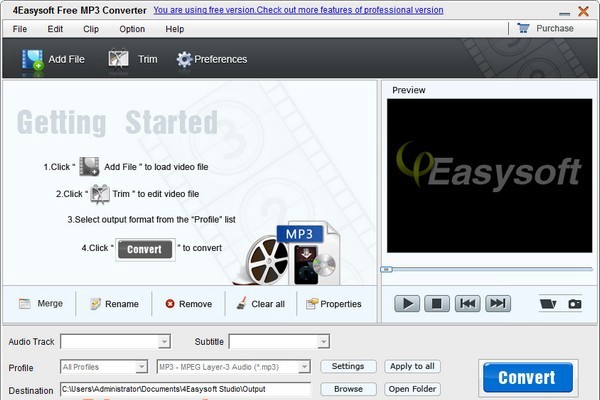The height and width of the screenshot is (400, 600).
Task: Open the Edit menu
Action: (55, 29)
